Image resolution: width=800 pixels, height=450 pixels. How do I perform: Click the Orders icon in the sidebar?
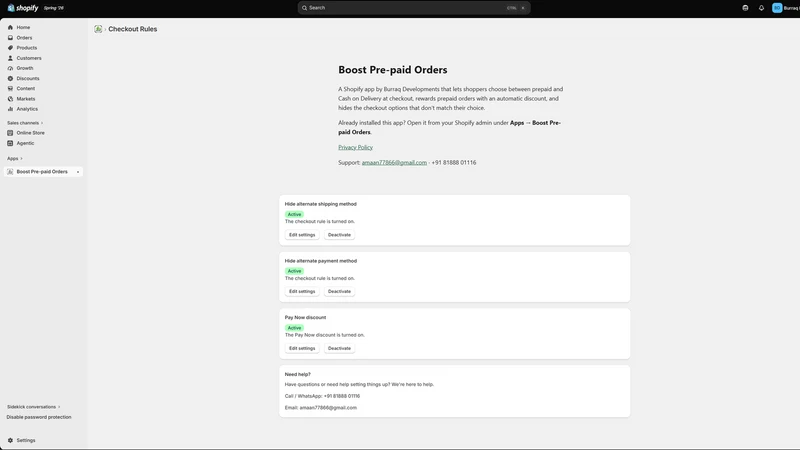point(10,38)
